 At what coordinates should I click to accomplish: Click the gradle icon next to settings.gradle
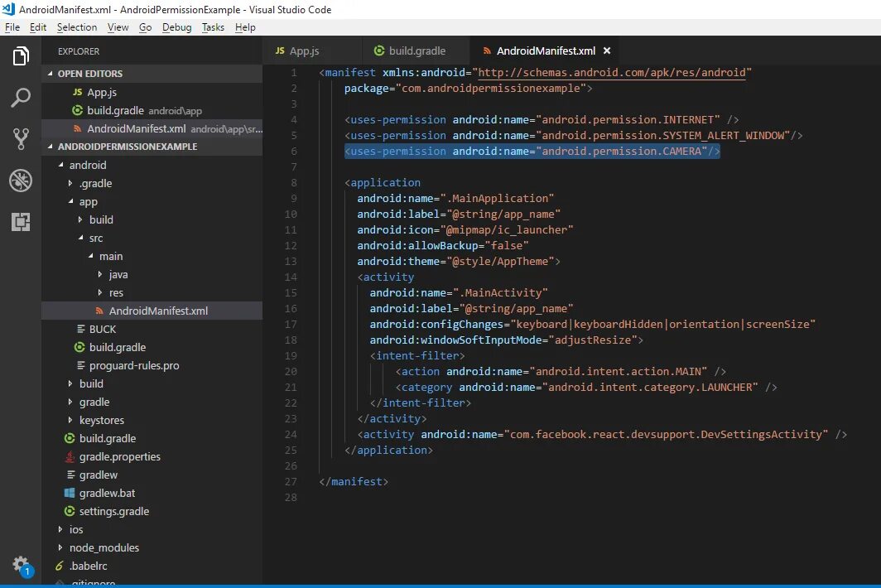pyautogui.click(x=70, y=511)
